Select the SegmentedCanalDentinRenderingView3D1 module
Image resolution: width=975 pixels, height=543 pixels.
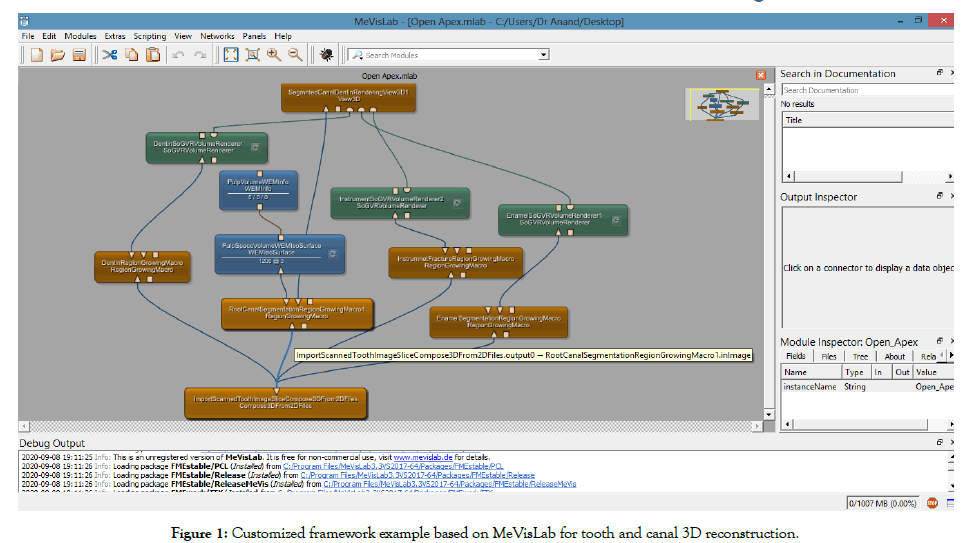point(348,96)
